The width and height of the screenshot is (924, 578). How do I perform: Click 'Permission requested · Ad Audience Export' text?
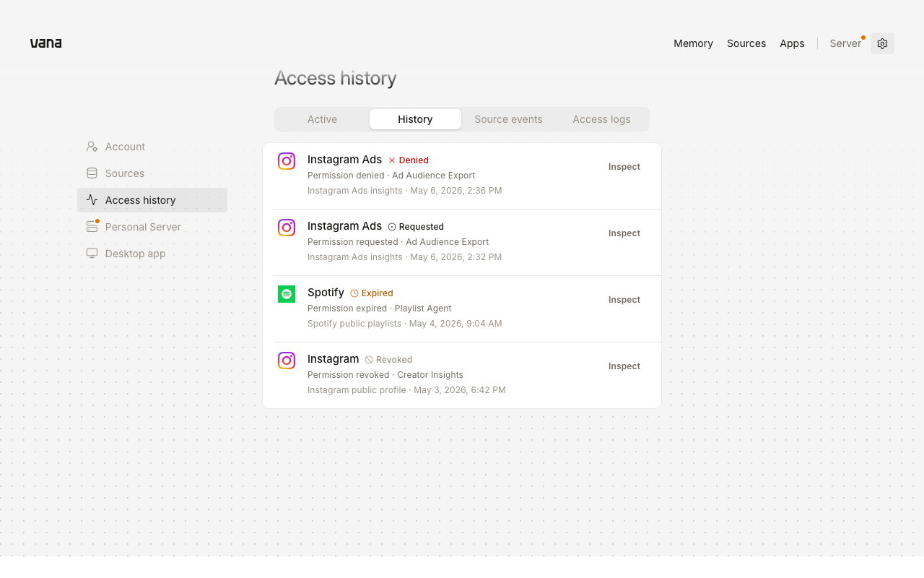point(398,242)
